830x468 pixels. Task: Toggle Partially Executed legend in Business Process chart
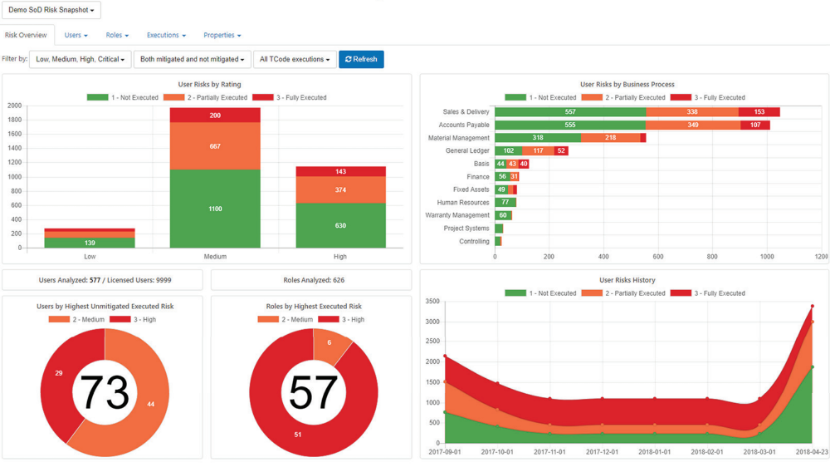(623, 97)
